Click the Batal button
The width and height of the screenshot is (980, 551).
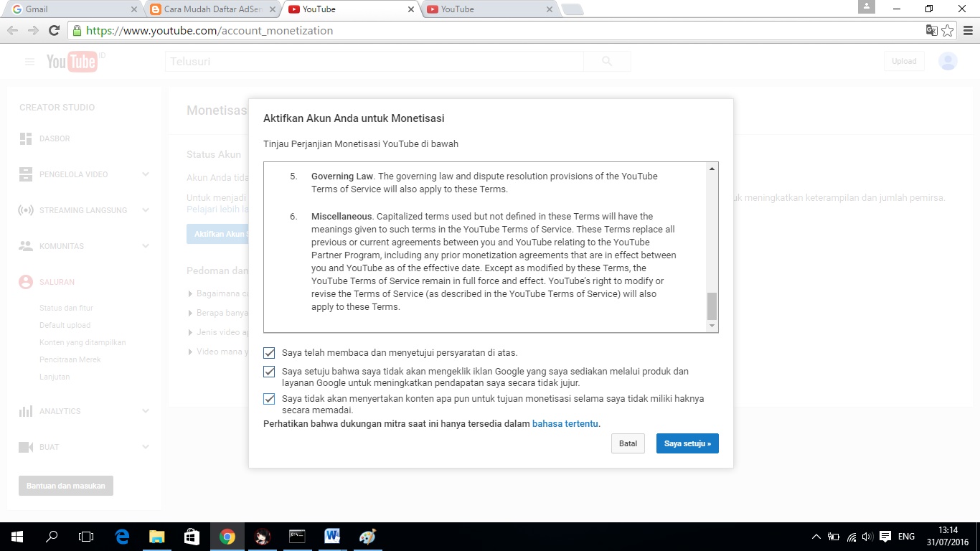(628, 443)
